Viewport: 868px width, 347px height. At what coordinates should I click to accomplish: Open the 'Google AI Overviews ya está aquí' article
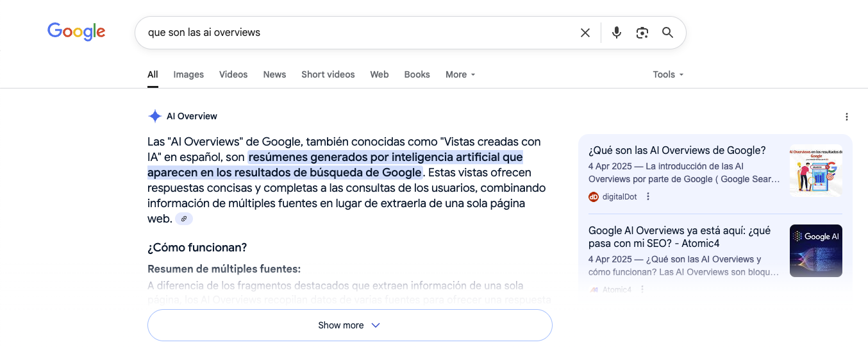coord(680,237)
